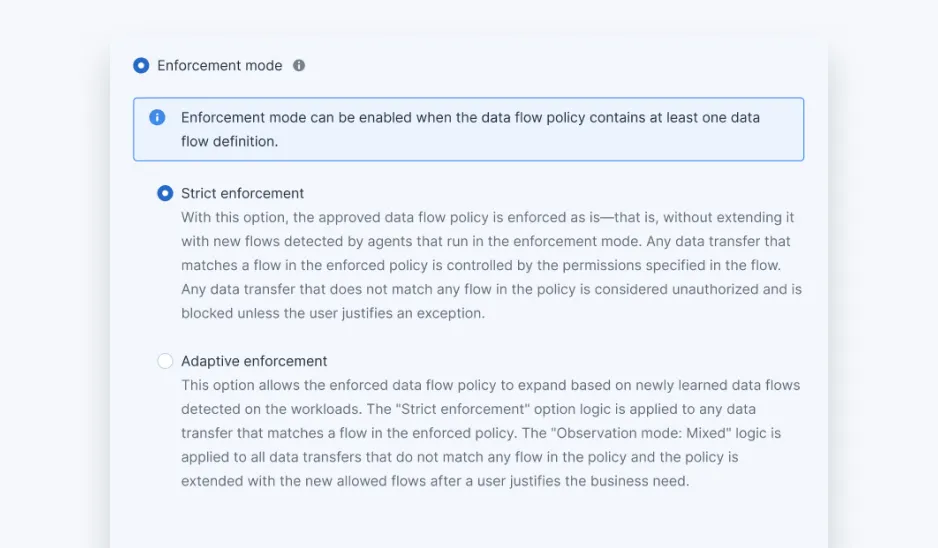Screen dimensions: 938x548
Task: Click the "Strict enforcement" option title
Action: coord(242,193)
